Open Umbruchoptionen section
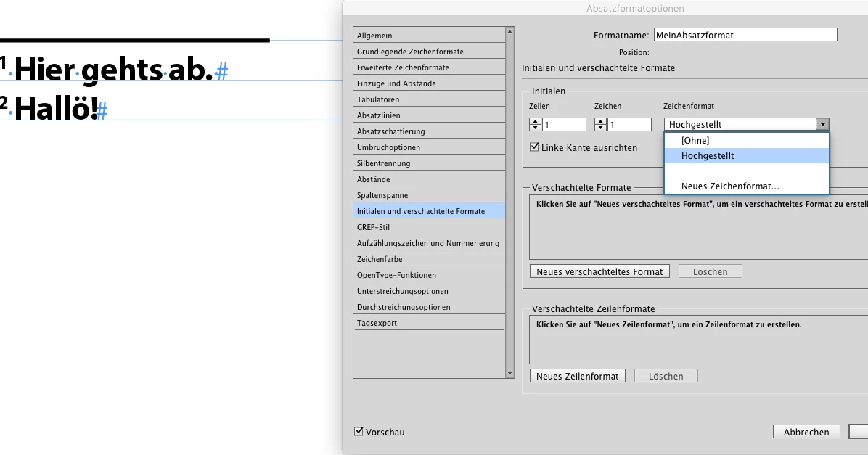The width and height of the screenshot is (868, 455). click(x=429, y=148)
